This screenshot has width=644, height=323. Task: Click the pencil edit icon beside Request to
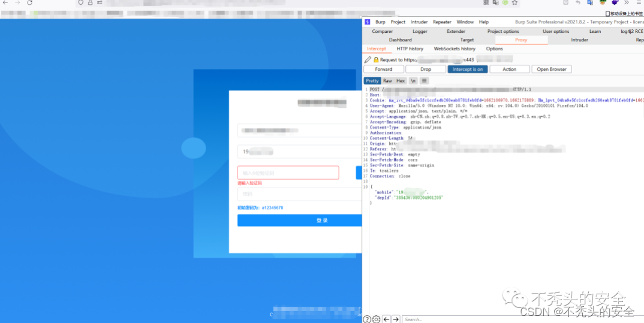pyautogui.click(x=368, y=59)
